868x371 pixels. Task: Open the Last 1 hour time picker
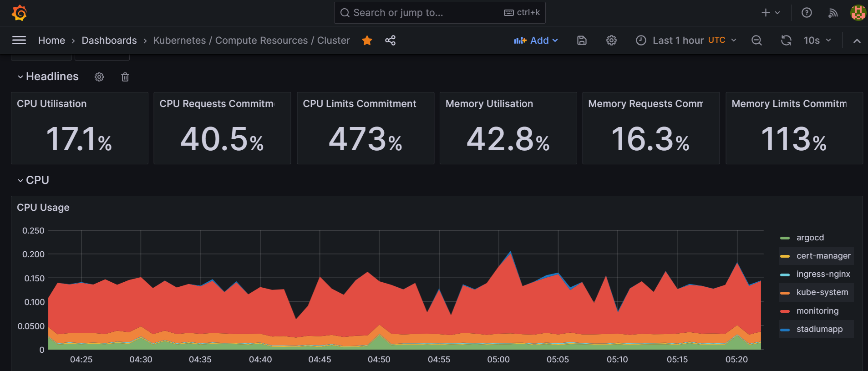pyautogui.click(x=686, y=41)
